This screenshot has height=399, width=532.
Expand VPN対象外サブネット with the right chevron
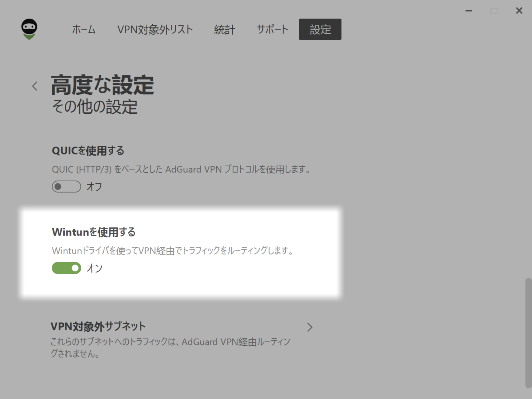click(310, 327)
